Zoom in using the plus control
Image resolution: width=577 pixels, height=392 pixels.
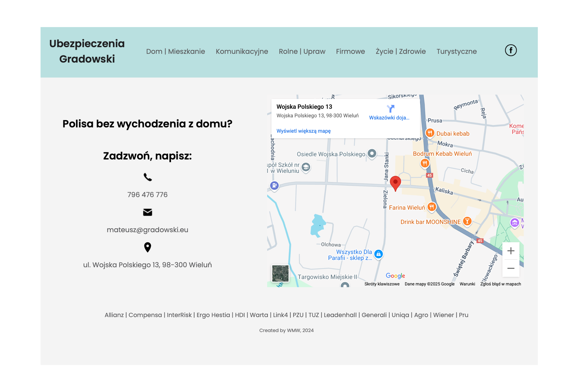tap(511, 251)
